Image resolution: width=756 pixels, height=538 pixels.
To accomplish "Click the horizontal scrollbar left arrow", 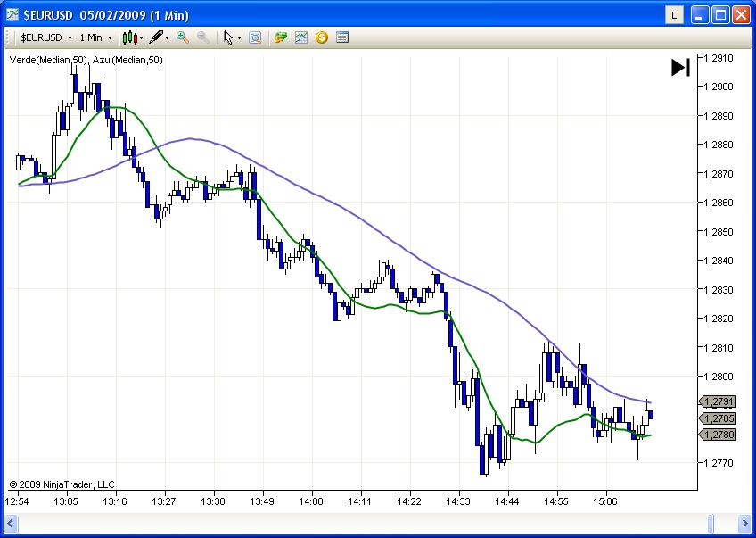I will click(x=10, y=523).
